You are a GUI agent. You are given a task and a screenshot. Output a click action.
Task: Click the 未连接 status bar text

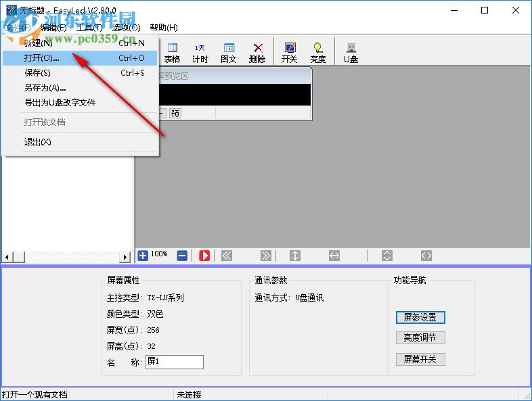189,395
